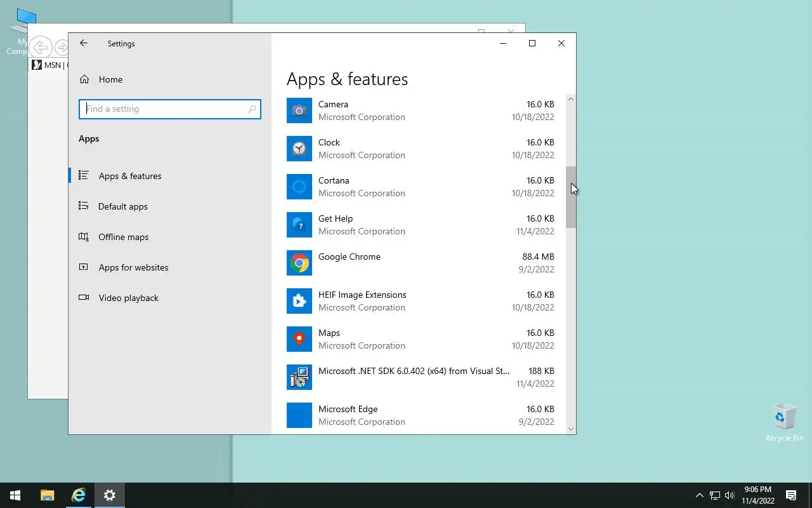812x508 pixels.
Task: Select the Clock app name
Action: point(329,142)
